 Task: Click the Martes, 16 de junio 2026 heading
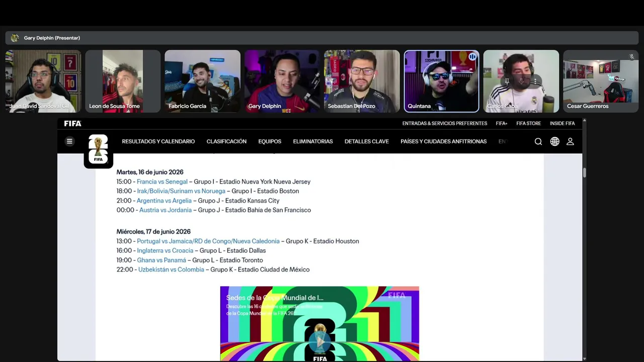(150, 172)
